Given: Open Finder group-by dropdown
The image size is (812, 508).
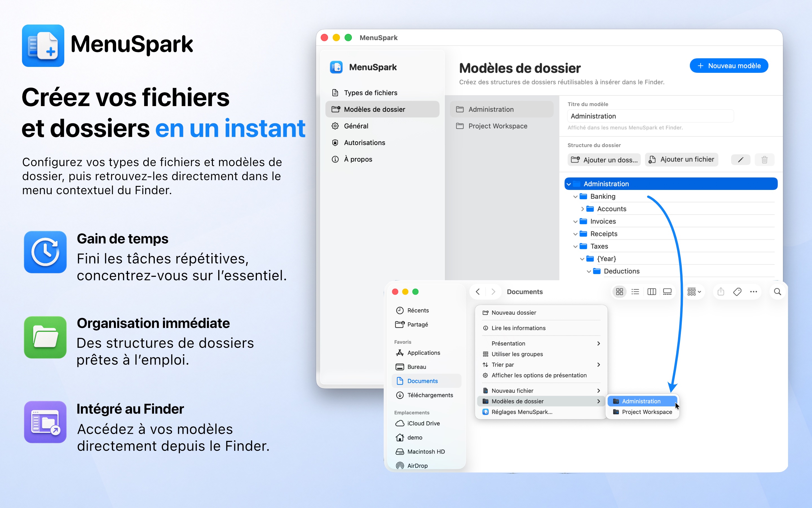Looking at the screenshot, I should click(694, 292).
